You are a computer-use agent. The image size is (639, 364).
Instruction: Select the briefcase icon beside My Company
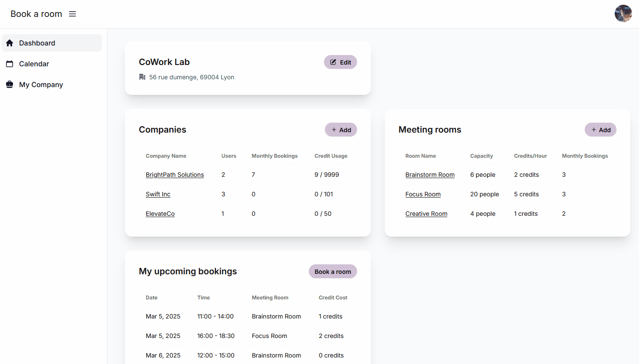click(10, 84)
